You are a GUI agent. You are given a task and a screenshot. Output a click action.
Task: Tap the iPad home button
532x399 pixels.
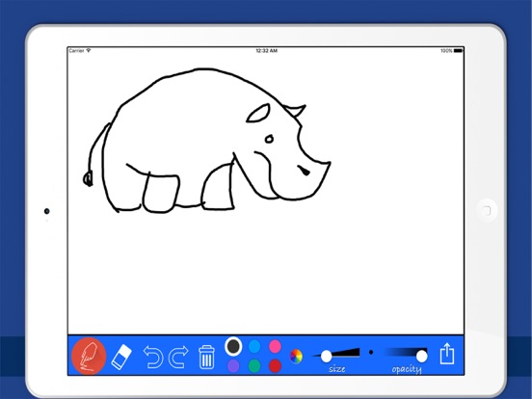[487, 210]
